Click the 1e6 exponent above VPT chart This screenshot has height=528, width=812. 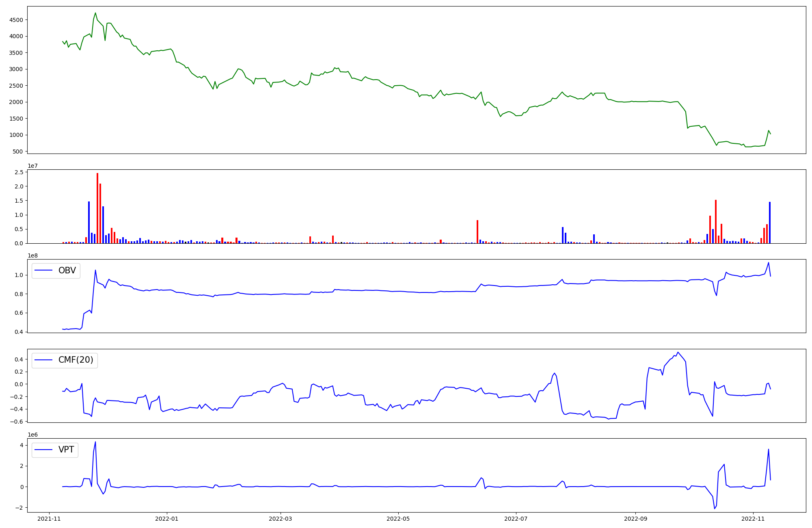33,435
